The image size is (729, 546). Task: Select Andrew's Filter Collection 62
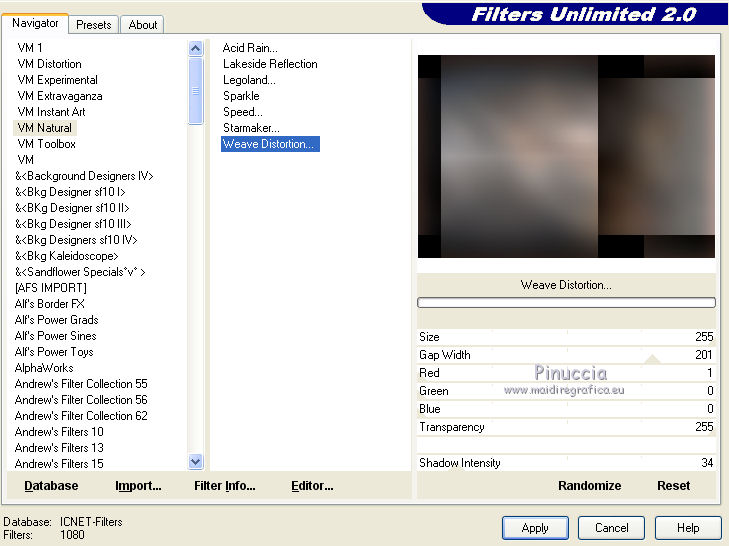81,416
